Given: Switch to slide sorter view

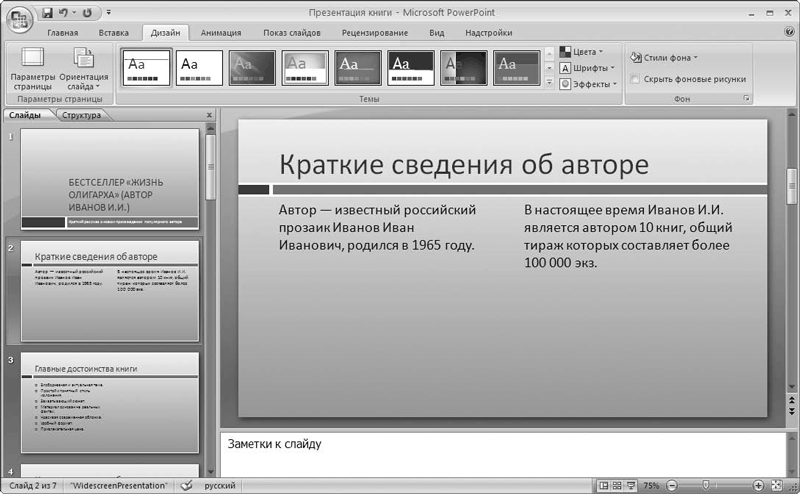Looking at the screenshot, I should tap(619, 485).
